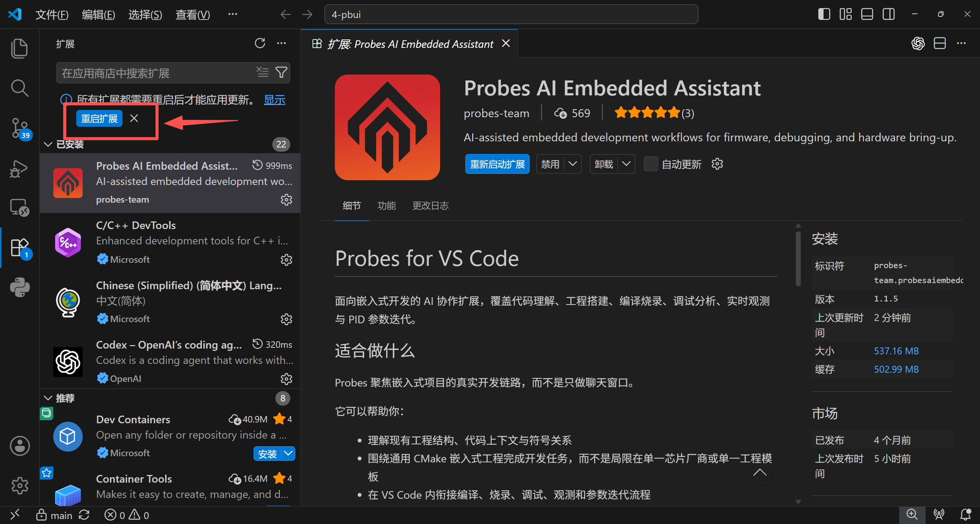Expand the Disable button dropdown arrow

(573, 164)
